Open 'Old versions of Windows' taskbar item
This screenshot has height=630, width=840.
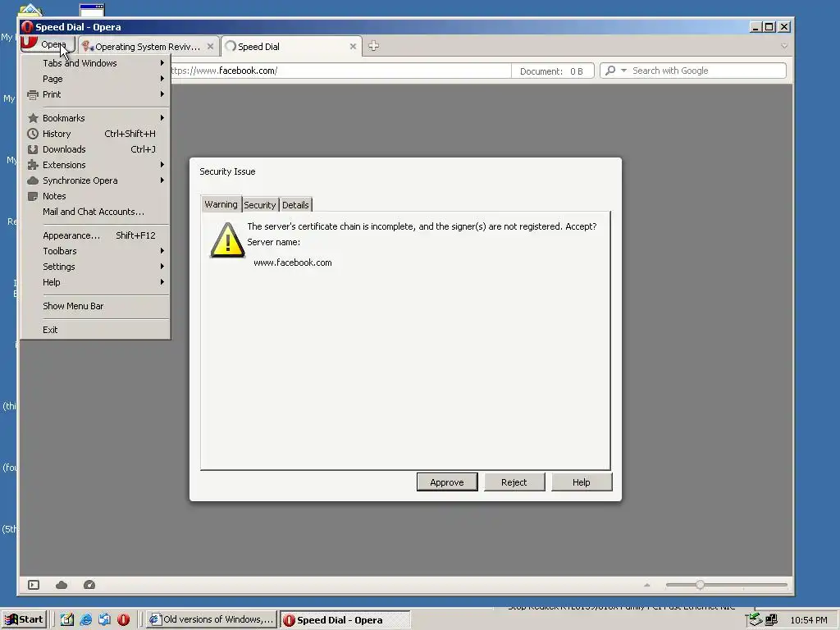point(211,619)
